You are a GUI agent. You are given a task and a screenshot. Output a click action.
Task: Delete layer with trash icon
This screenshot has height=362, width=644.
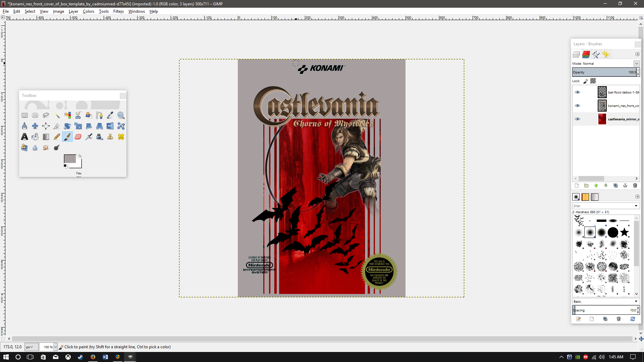pyautogui.click(x=635, y=186)
